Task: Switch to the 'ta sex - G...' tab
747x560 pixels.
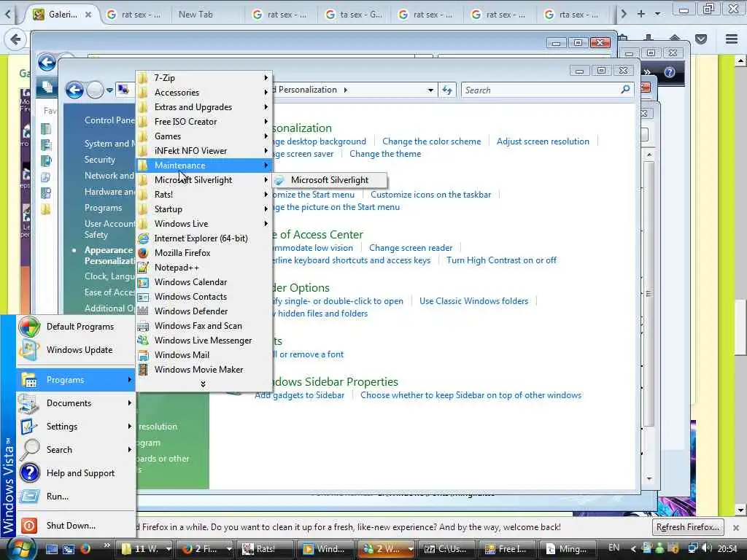Action: (354, 15)
